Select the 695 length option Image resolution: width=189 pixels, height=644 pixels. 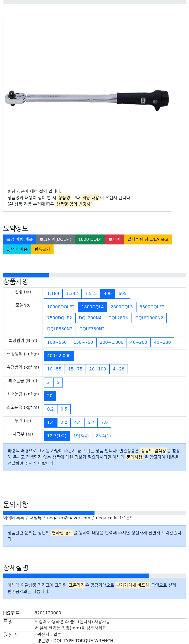click(122, 294)
